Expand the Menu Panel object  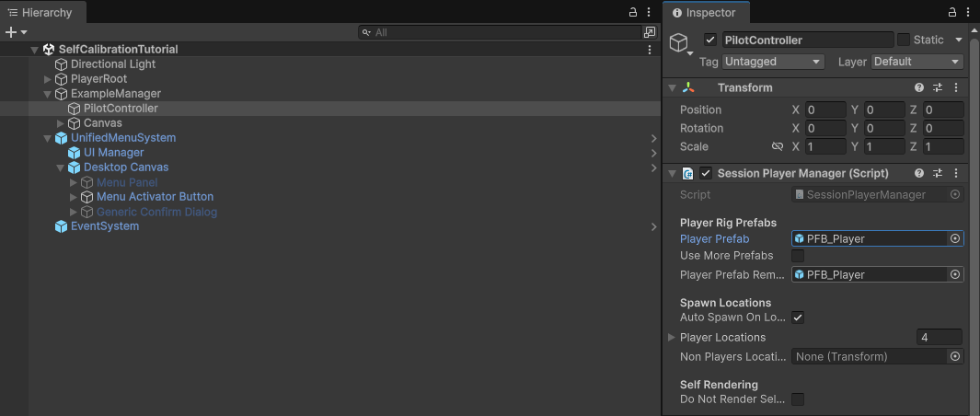coord(74,182)
